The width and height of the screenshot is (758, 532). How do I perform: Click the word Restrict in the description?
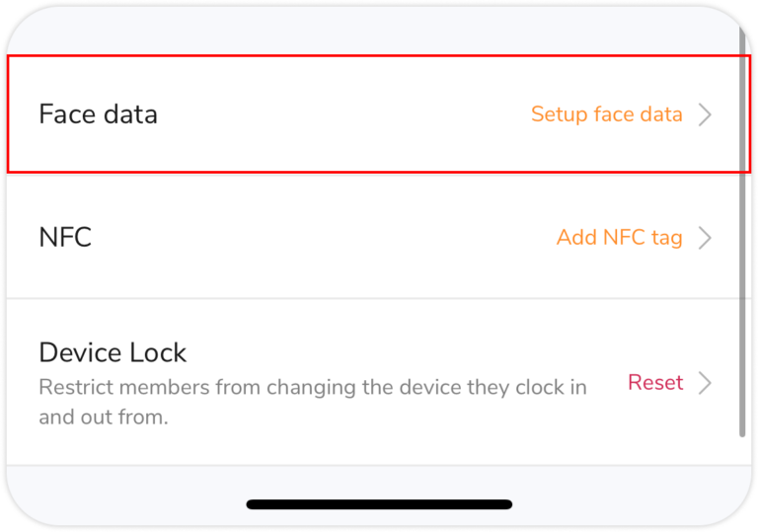coord(73,386)
